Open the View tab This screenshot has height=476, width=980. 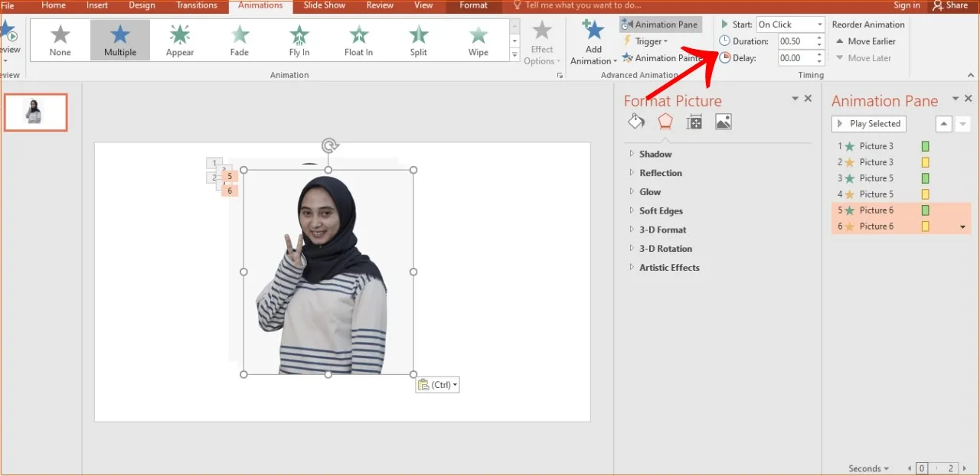(423, 5)
